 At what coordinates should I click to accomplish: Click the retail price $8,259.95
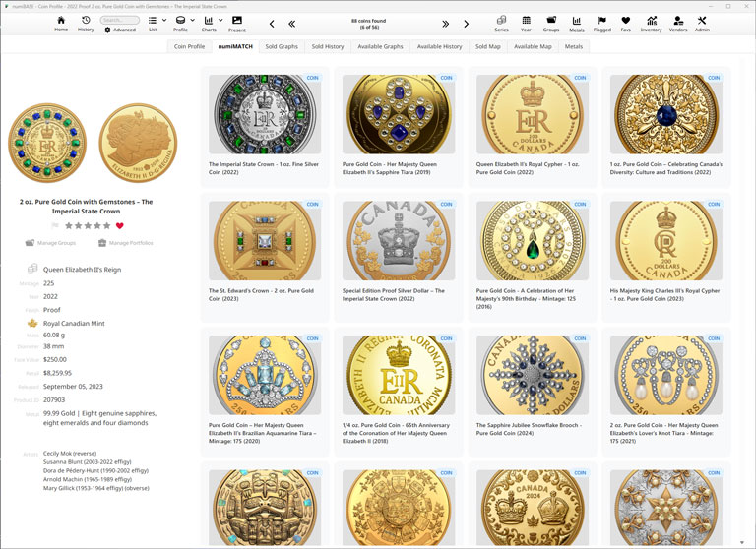click(x=57, y=373)
